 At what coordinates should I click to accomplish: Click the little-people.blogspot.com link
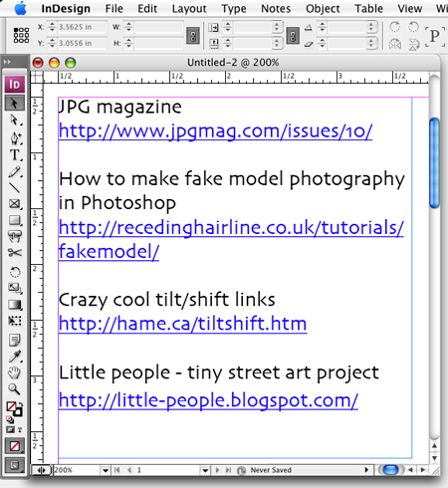[x=208, y=400]
